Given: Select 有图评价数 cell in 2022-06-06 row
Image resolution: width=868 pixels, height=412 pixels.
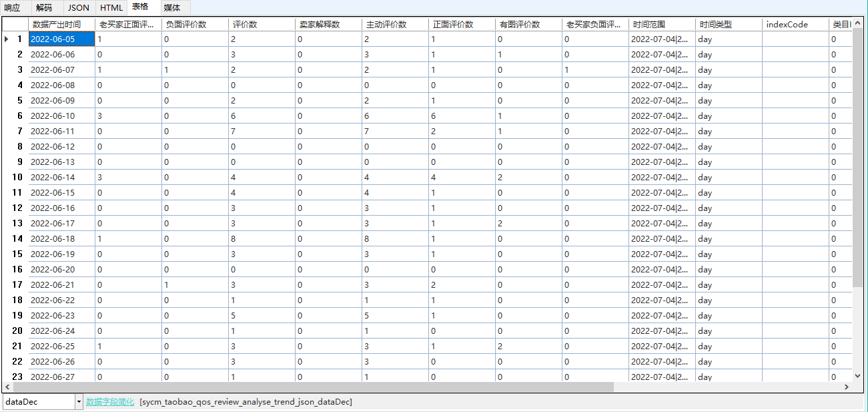Looking at the screenshot, I should tap(528, 55).
